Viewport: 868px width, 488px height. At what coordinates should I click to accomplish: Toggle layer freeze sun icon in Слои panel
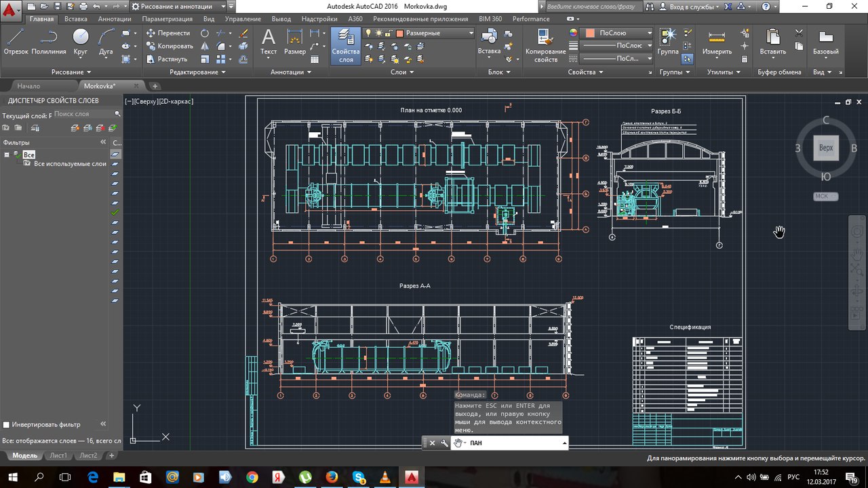click(378, 33)
